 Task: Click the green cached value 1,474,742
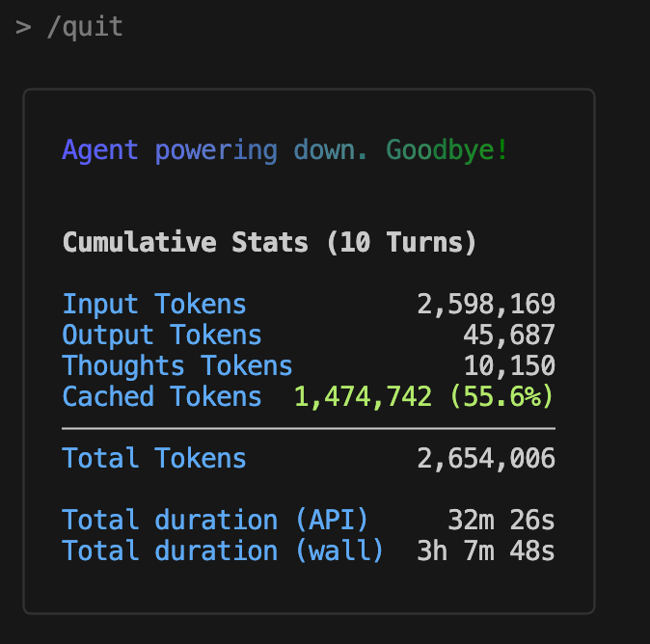pos(364,397)
